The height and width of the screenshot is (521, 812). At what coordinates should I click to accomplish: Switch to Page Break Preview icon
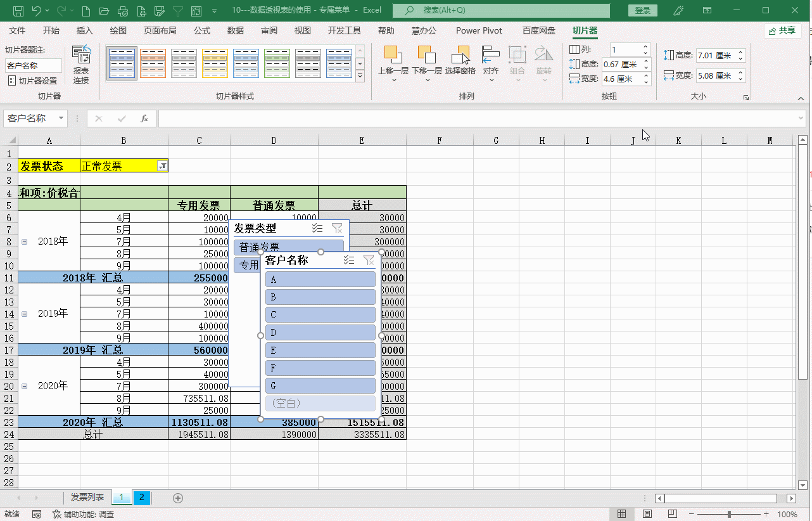[x=672, y=514]
